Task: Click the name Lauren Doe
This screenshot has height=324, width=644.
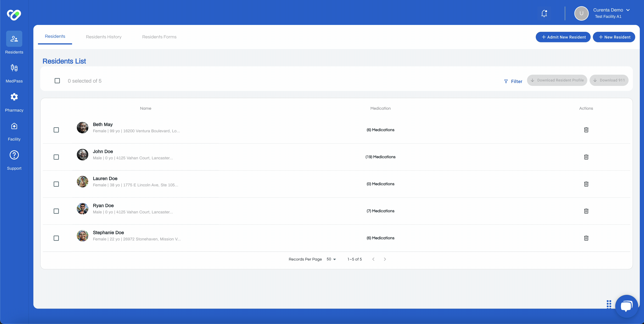Action: click(105, 178)
